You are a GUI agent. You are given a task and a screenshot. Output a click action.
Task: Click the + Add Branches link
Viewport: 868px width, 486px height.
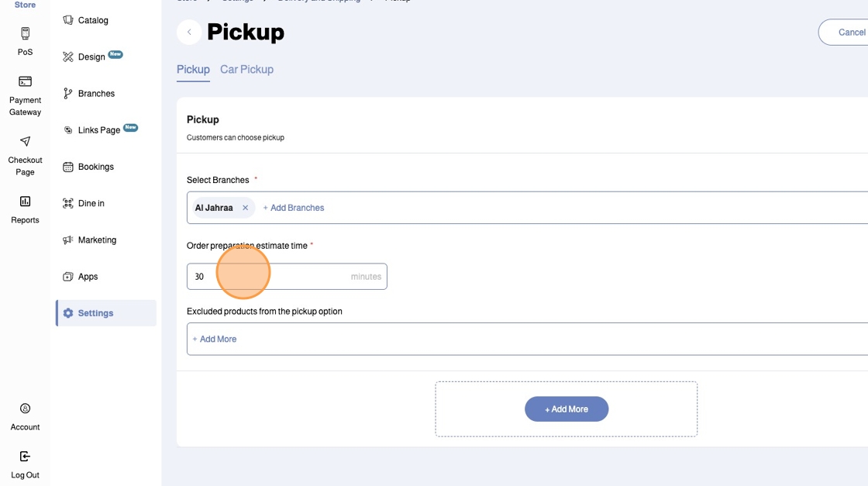coord(294,208)
